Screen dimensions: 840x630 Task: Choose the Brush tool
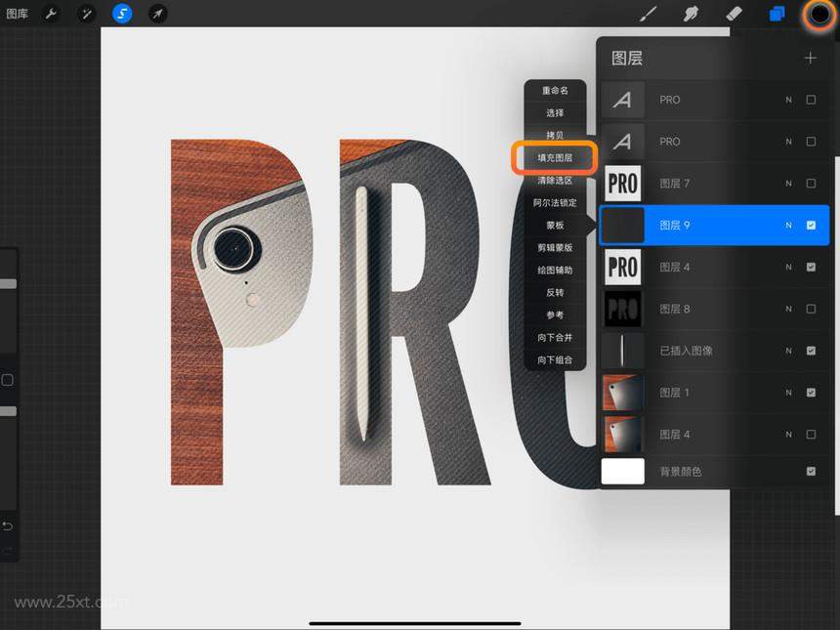coord(649,14)
